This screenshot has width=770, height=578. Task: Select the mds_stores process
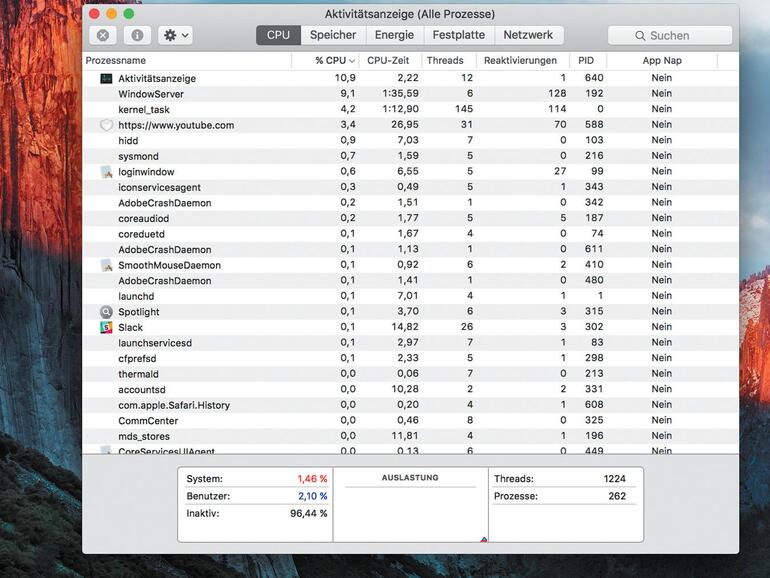tap(411, 436)
